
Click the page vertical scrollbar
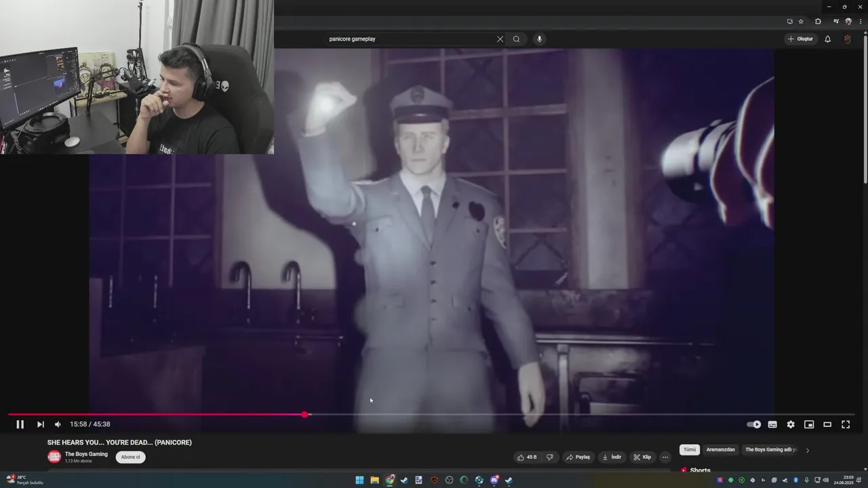coord(865,108)
